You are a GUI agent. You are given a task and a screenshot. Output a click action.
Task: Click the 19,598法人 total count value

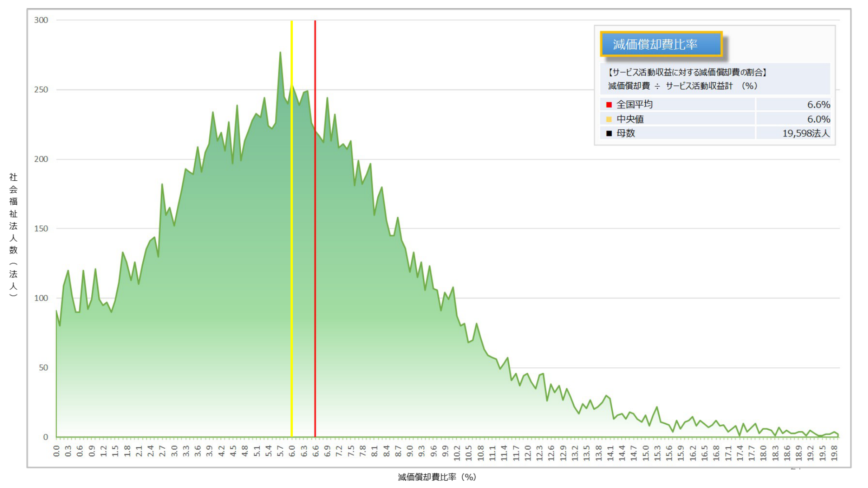[806, 133]
